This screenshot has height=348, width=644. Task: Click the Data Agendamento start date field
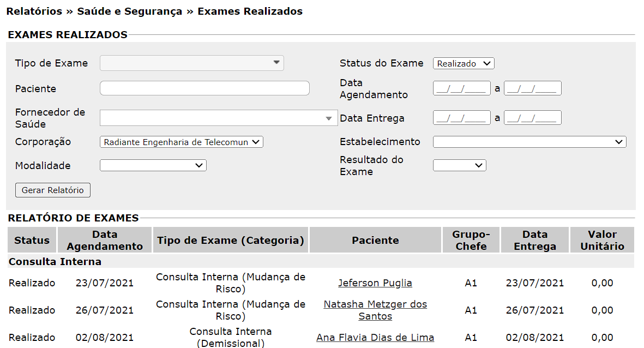(x=461, y=88)
